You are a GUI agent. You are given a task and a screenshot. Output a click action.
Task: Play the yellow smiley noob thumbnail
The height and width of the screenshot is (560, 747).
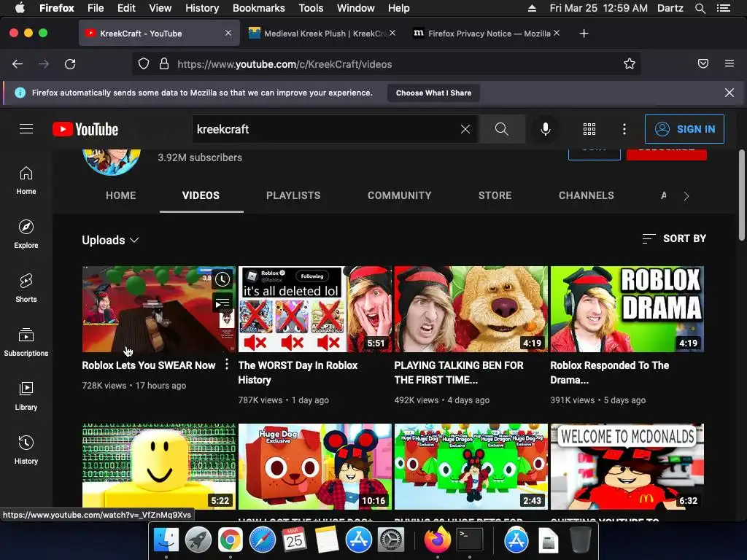(158, 467)
